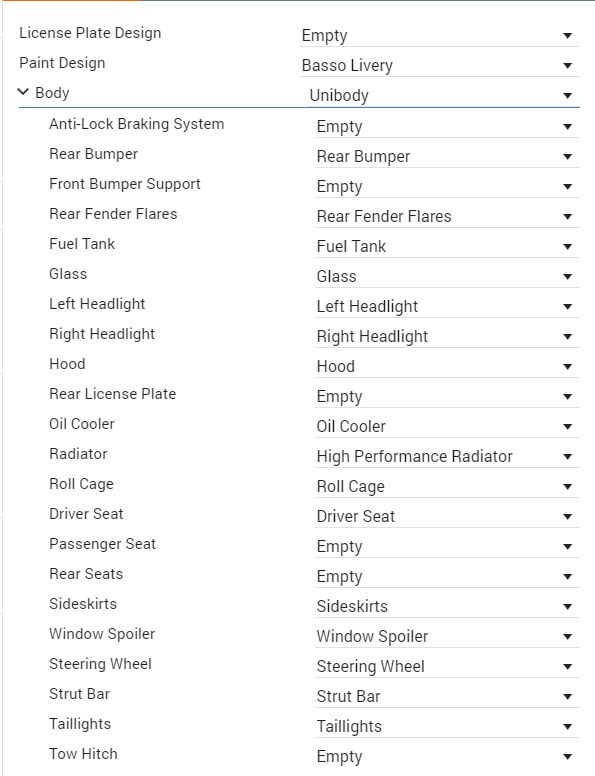Open the License Plate Design dropdown
The width and height of the screenshot is (595, 776).
click(440, 36)
